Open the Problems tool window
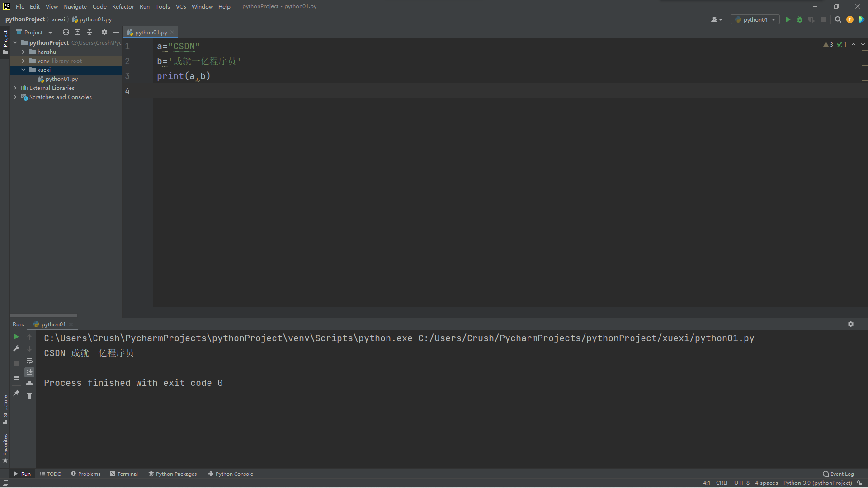868x488 pixels. [x=85, y=474]
